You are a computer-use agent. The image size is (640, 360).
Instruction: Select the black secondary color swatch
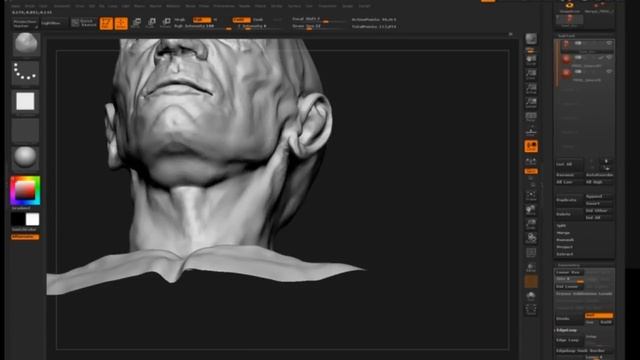pyautogui.click(x=18, y=220)
